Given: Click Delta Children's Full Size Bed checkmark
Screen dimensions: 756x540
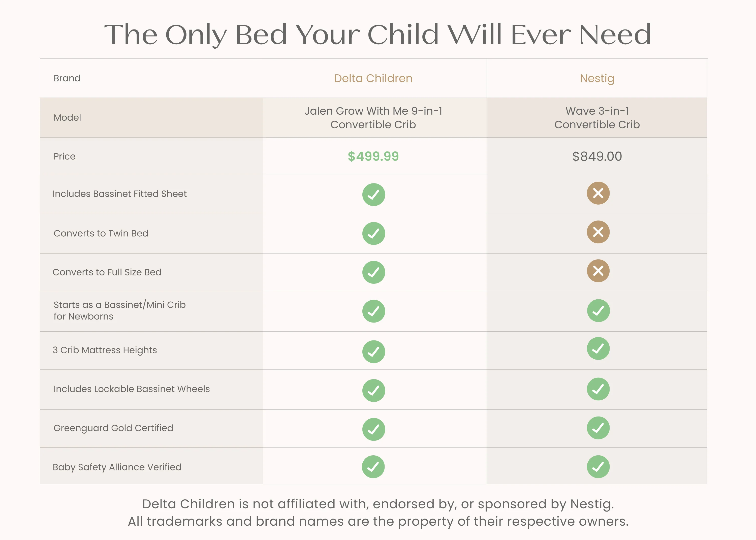Looking at the screenshot, I should (374, 272).
